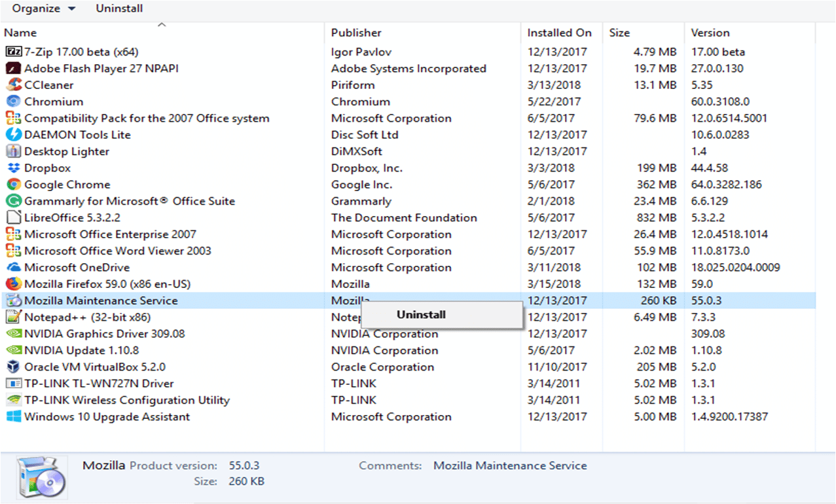The image size is (836, 504).
Task: Sort by the Size column header
Action: pyautogui.click(x=619, y=33)
